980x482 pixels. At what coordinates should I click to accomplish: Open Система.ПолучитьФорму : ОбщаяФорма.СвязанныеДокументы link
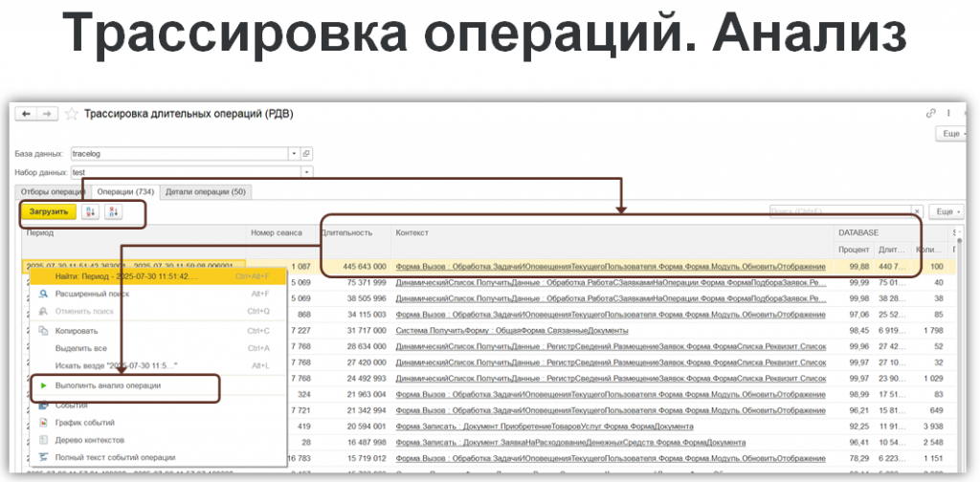point(512,330)
